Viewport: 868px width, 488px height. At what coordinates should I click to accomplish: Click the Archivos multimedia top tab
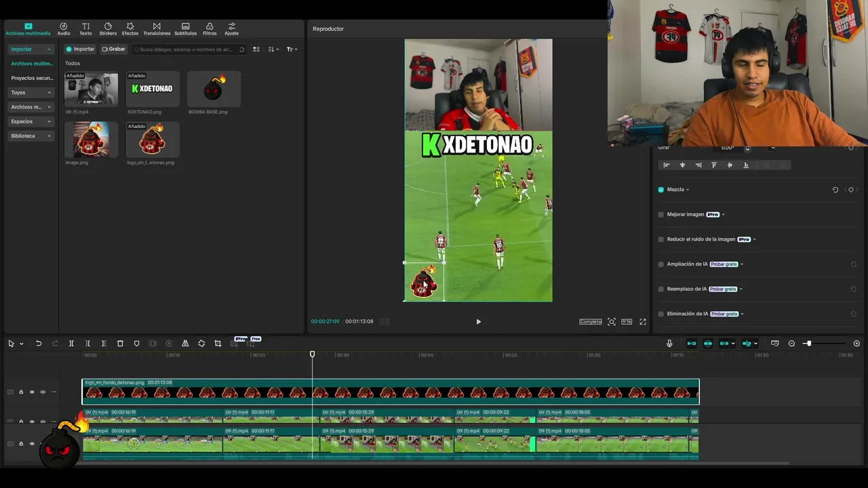pos(28,29)
